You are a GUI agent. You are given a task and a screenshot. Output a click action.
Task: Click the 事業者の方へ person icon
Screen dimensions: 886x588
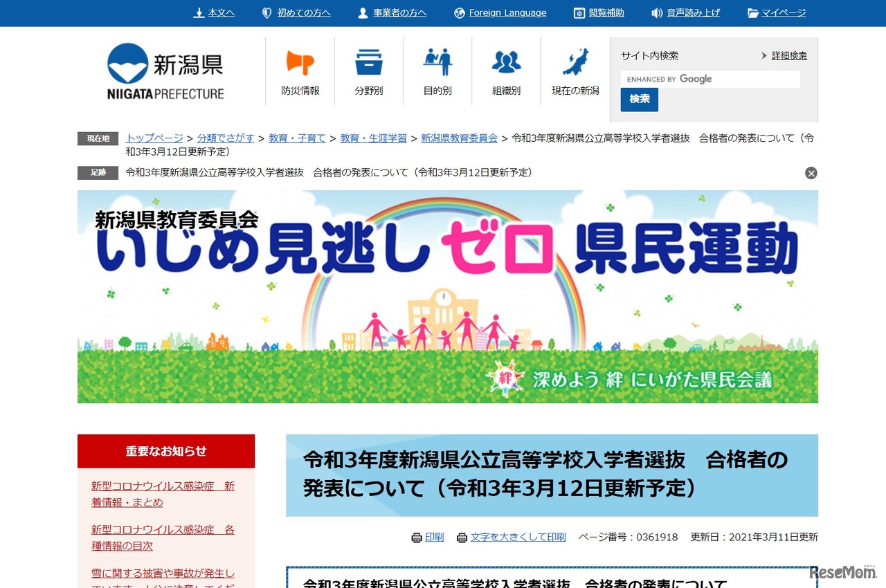click(x=363, y=13)
